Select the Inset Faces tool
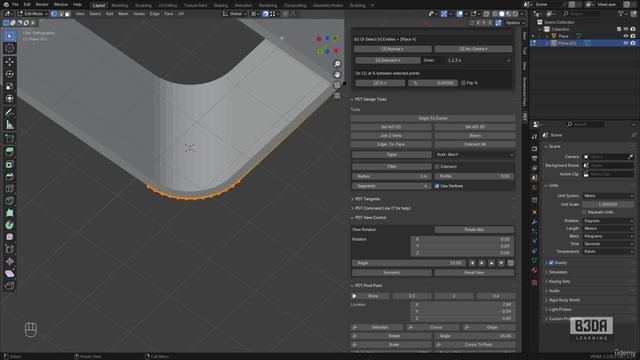The width and height of the screenshot is (640, 360). [10, 164]
